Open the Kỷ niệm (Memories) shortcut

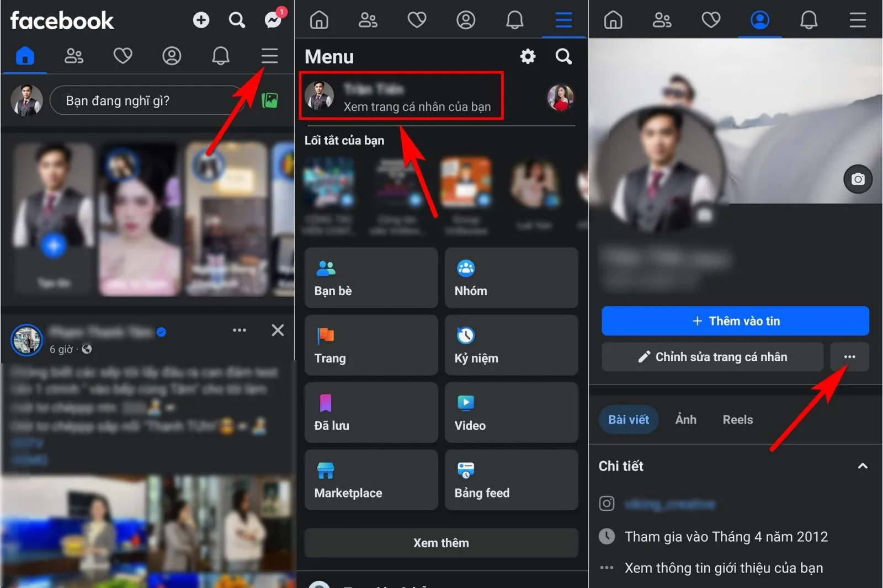[x=511, y=345]
